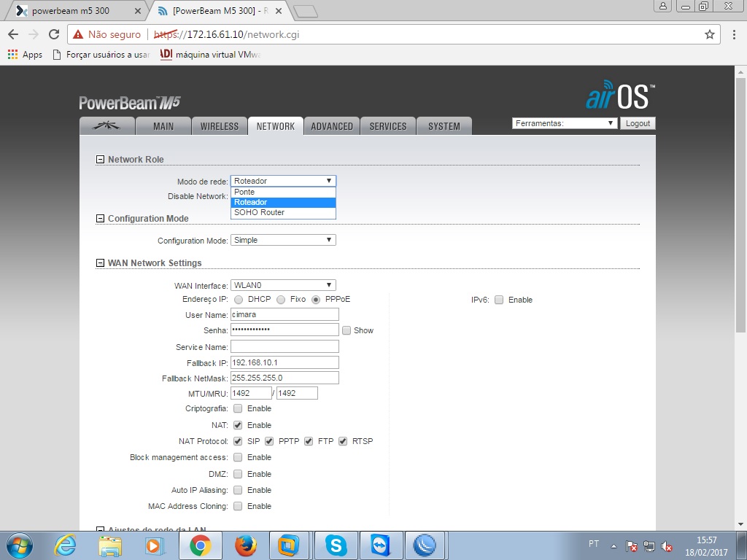Screen dimensions: 747x560
Task: Open the Windows Start menu
Action: coord(19,545)
